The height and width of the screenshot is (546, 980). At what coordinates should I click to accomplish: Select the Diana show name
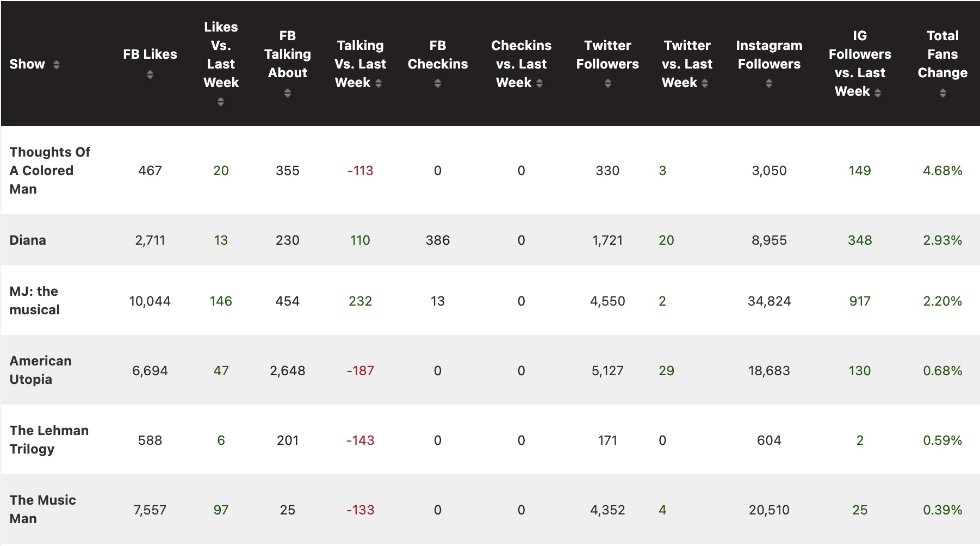28,240
